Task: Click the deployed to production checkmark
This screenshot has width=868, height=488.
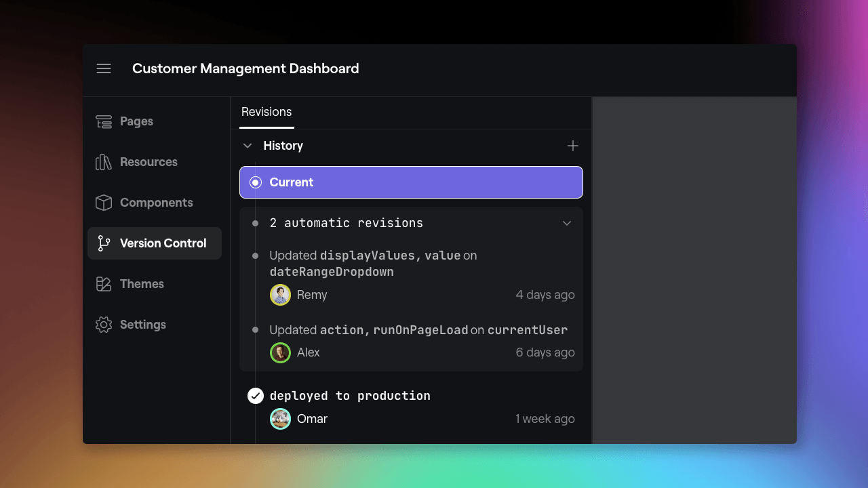Action: click(x=256, y=396)
